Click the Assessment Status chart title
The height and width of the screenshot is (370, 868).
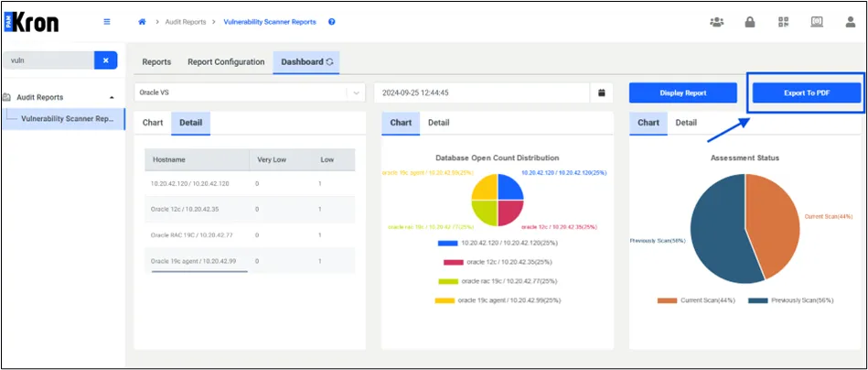click(745, 158)
